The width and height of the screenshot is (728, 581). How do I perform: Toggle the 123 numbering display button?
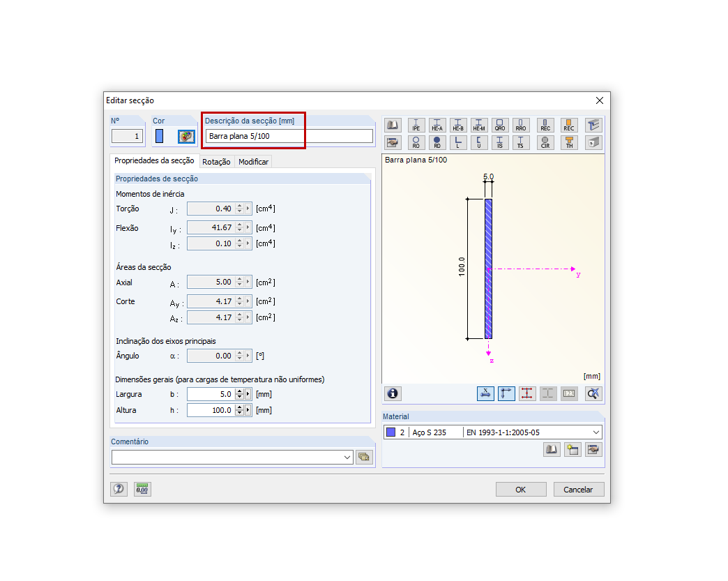tap(569, 393)
